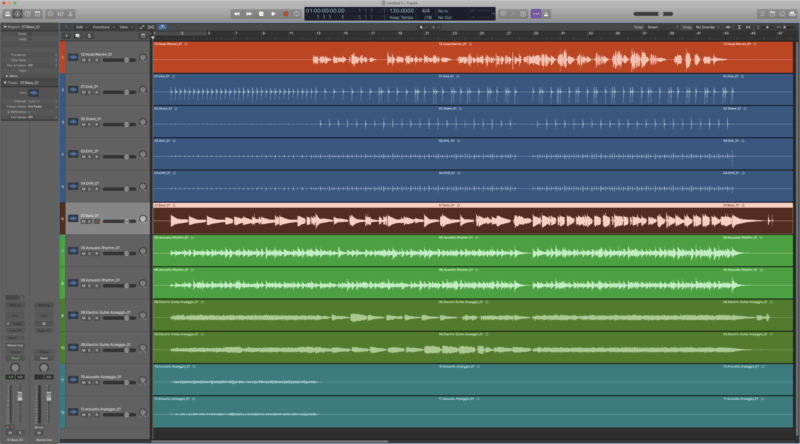Solo the 01.Kick_01 track
Image resolution: width=800 pixels, height=444 pixels.
[x=89, y=93]
